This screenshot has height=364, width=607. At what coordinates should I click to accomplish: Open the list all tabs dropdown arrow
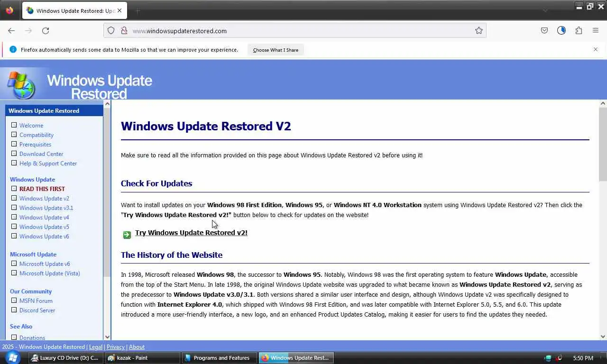tap(545, 10)
